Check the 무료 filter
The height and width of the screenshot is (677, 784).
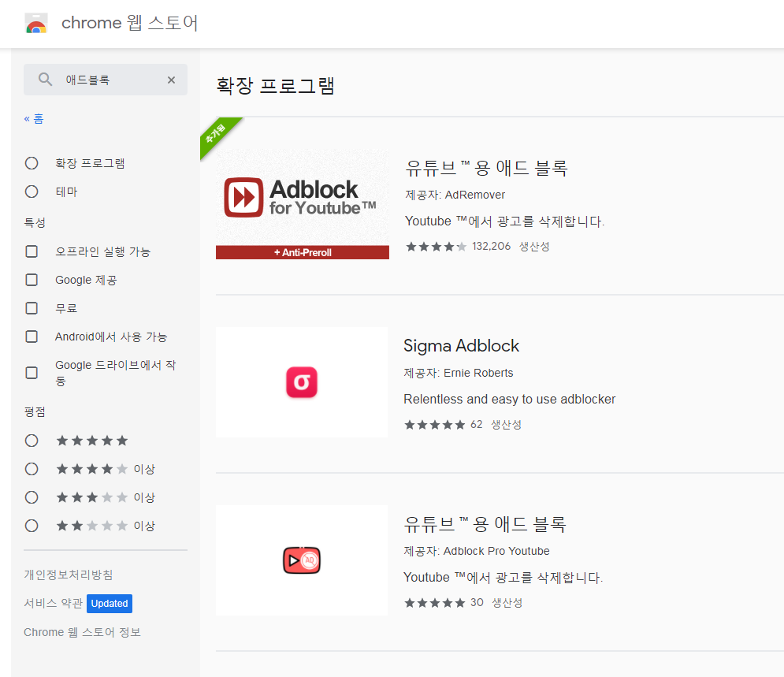32,308
